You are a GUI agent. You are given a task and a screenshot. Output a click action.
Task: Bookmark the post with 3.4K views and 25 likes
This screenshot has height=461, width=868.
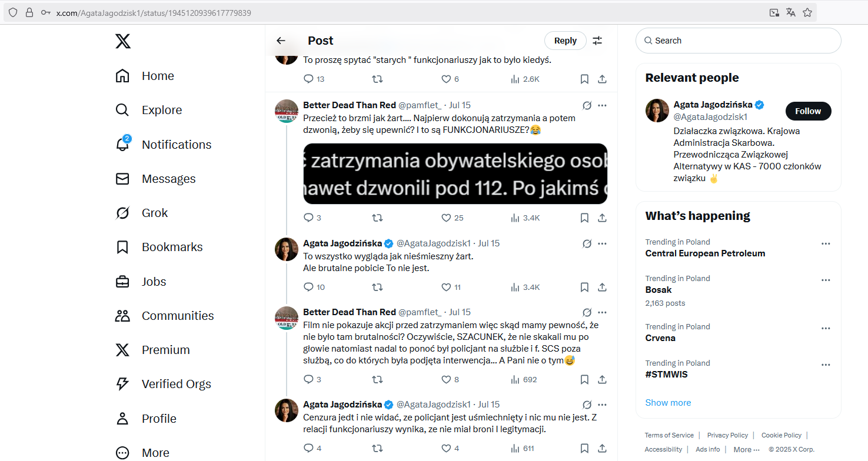(584, 218)
